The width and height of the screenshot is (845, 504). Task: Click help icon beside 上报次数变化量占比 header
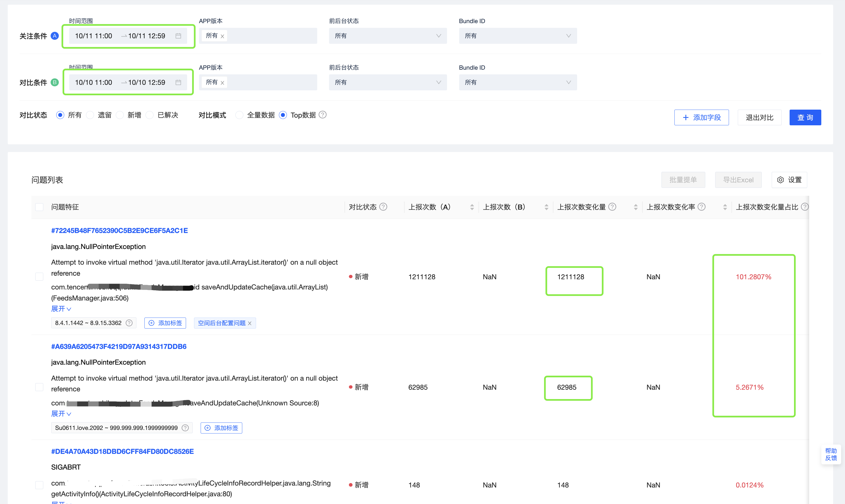coord(804,207)
